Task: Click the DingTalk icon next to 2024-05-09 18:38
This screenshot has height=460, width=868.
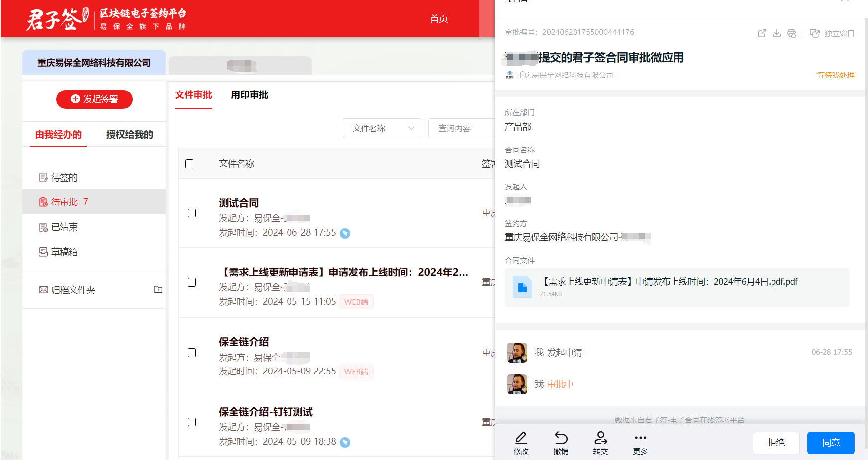Action: (x=345, y=442)
